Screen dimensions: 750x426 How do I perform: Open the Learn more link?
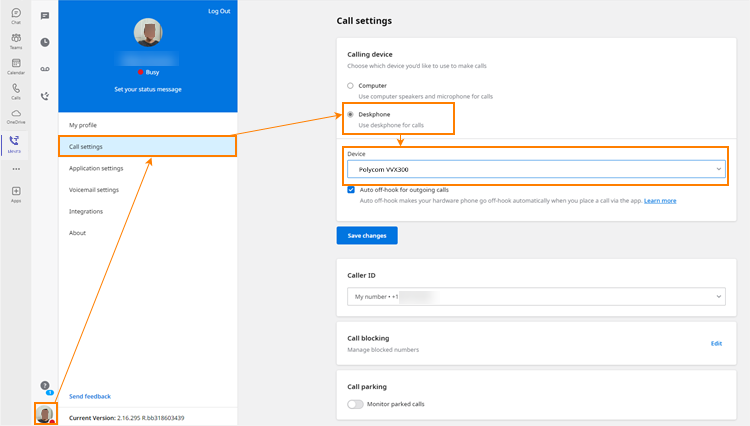[x=660, y=201]
